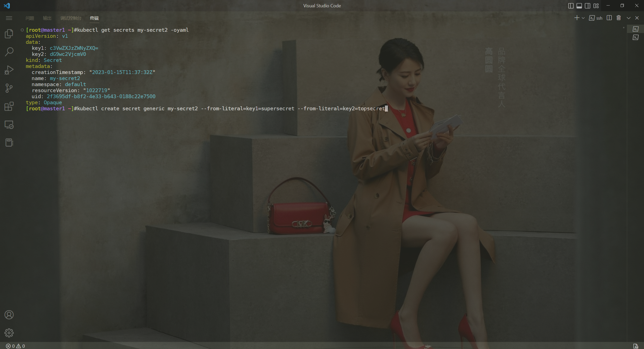The height and width of the screenshot is (349, 644).
Task: Open the Manage settings gear
Action: (9, 333)
